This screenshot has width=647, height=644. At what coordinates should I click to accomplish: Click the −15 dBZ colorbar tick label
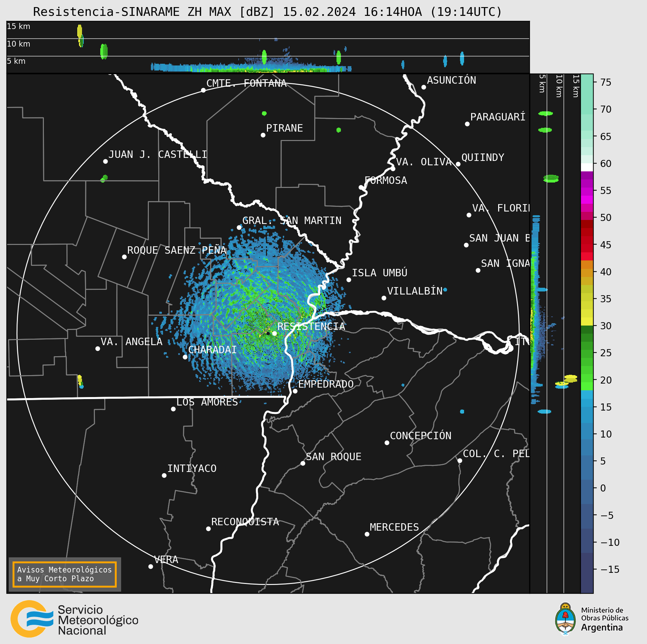click(x=610, y=569)
